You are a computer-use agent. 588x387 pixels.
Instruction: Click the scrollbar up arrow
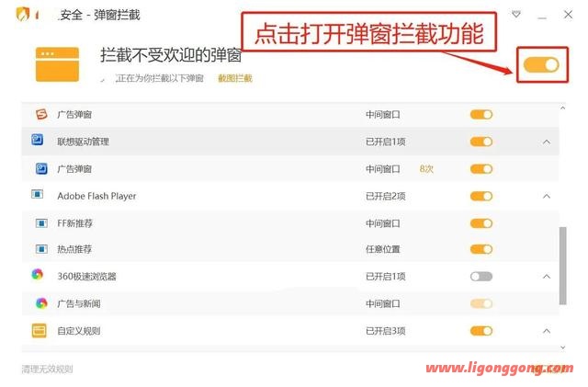[562, 108]
